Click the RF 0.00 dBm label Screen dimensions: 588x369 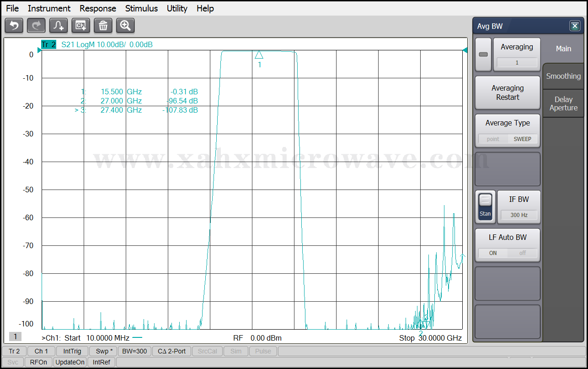(257, 338)
